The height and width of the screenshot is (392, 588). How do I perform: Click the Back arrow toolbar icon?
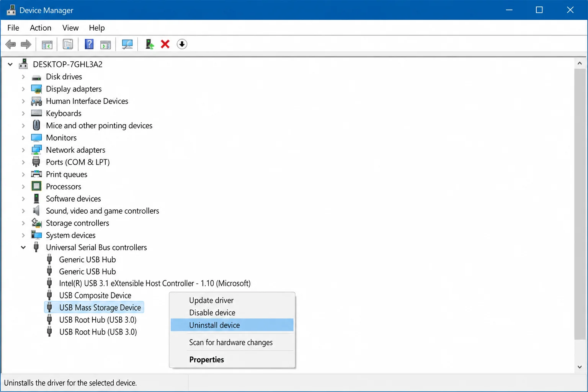tap(11, 44)
